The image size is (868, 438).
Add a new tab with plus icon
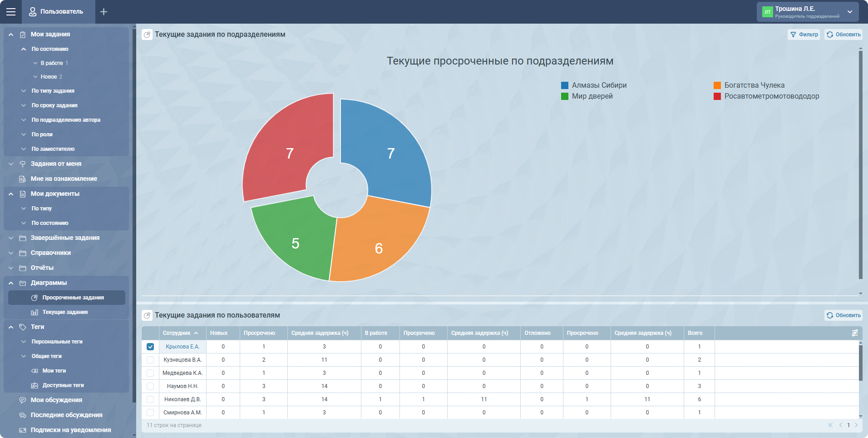coord(104,12)
